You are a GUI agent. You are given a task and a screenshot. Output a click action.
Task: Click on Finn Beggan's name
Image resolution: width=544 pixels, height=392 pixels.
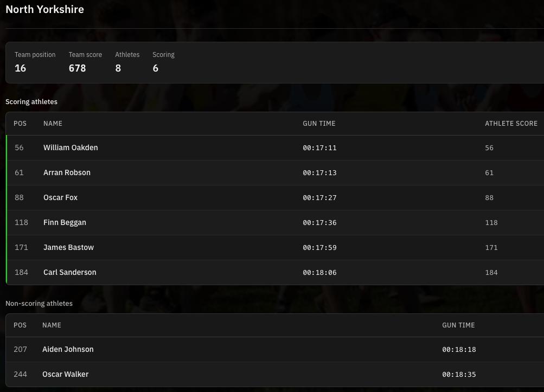[x=65, y=222]
